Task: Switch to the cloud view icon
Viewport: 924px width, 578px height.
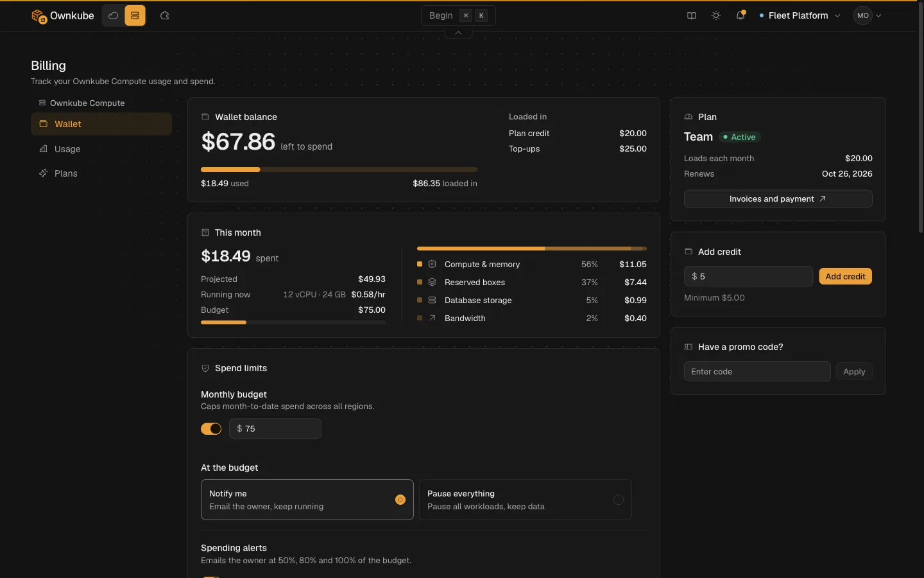Action: (114, 15)
